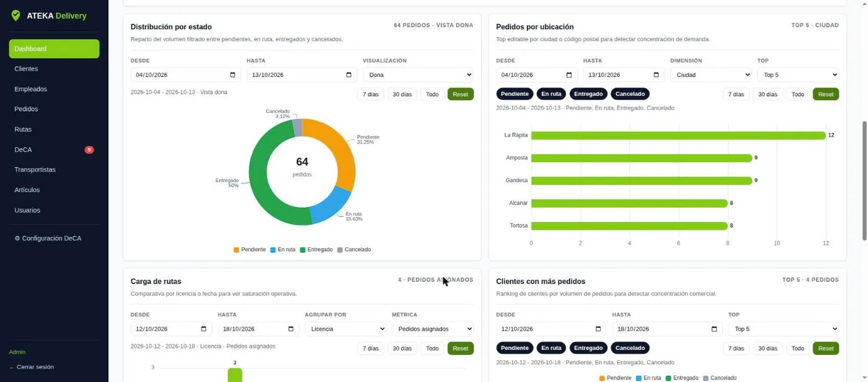Viewport: 868px width, 382px height.
Task: Open the Agrupar por dropdown set to Licencia
Action: tap(345, 329)
